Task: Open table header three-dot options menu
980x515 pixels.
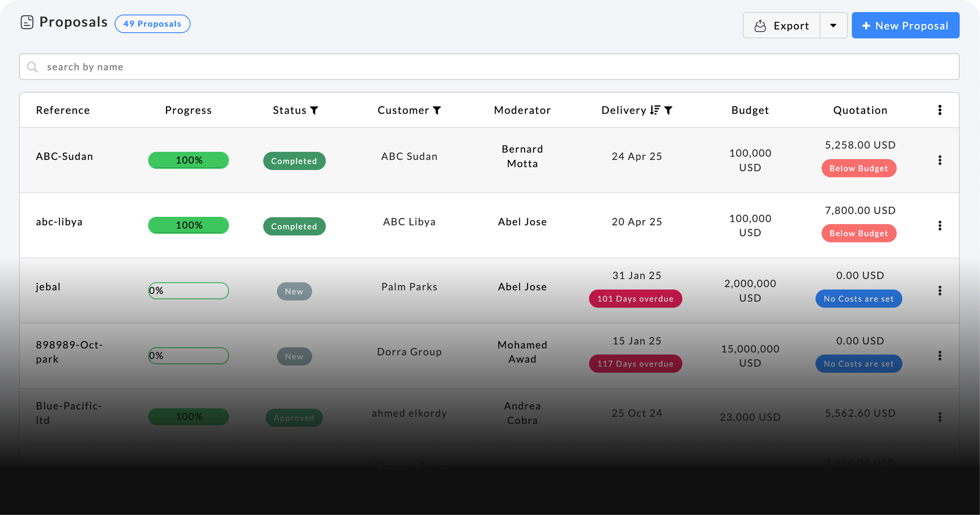Action: tap(940, 110)
